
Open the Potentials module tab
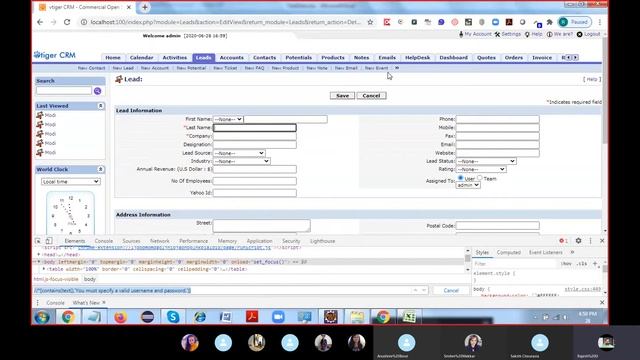pyautogui.click(x=298, y=58)
